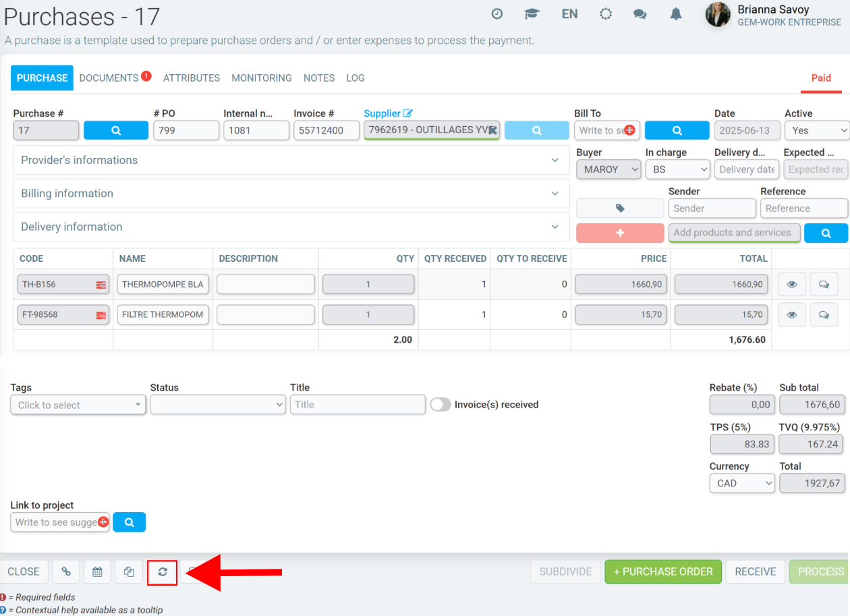The height and width of the screenshot is (616, 850).
Task: Click the search button next to Supplier field
Action: 537,130
